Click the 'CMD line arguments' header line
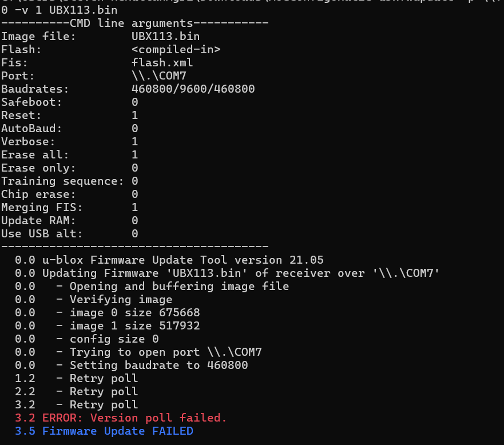 [x=134, y=23]
